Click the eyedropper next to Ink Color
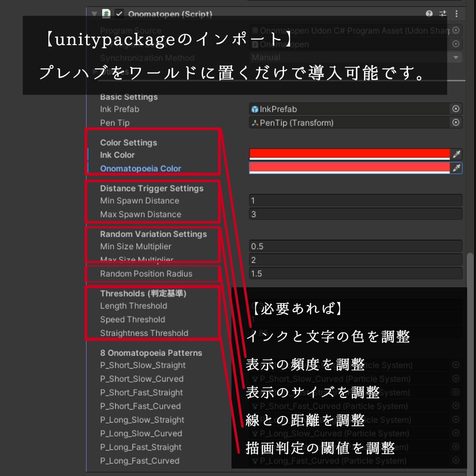Screen dimensions: 476x476 pyautogui.click(x=456, y=154)
